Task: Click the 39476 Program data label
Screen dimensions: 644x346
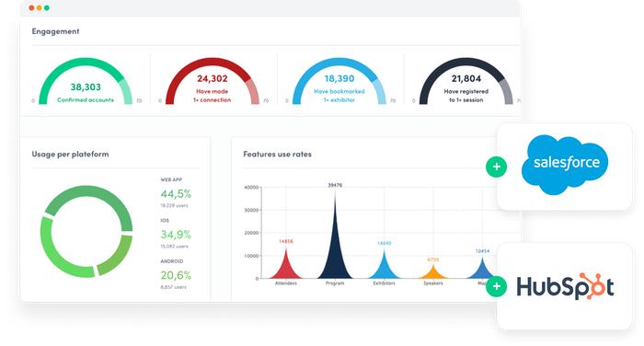Action: pos(335,185)
